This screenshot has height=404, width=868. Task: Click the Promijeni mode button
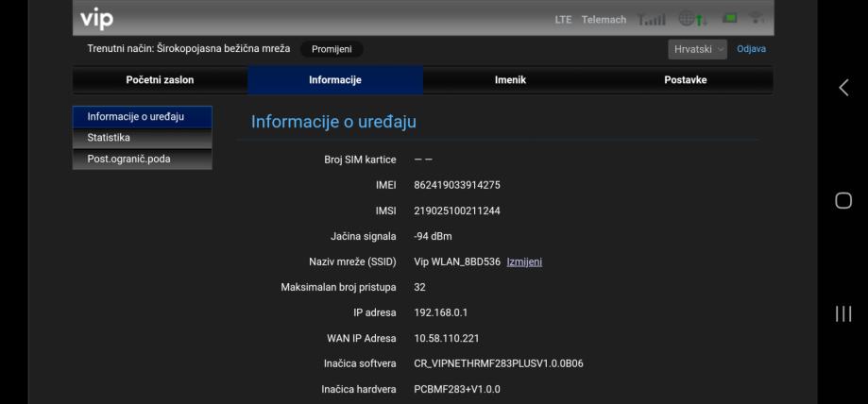coord(332,49)
